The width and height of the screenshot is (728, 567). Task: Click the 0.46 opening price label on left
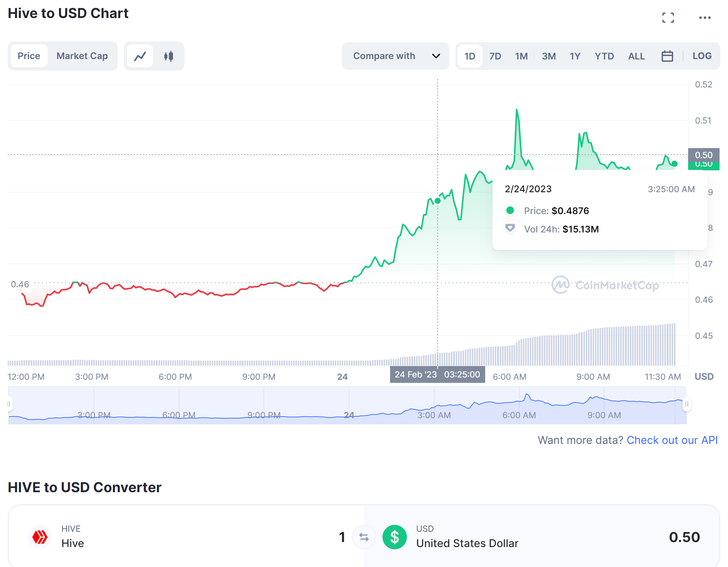click(x=20, y=284)
